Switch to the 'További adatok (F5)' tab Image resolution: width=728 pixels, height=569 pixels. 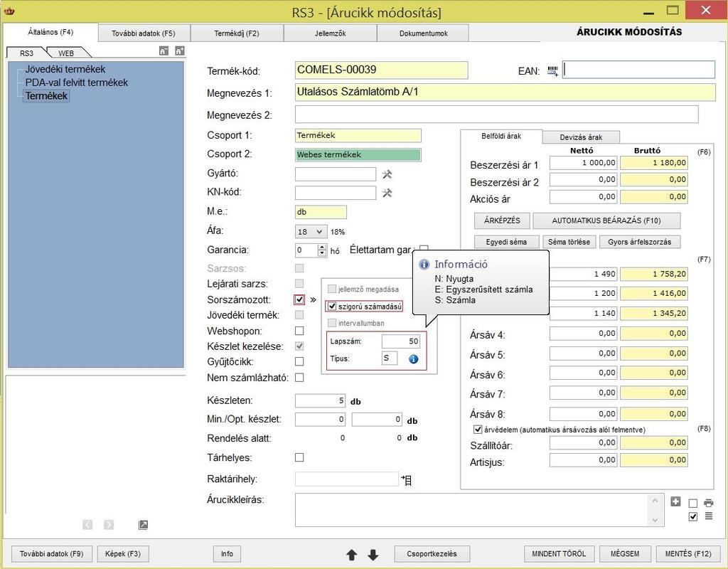pos(144,33)
